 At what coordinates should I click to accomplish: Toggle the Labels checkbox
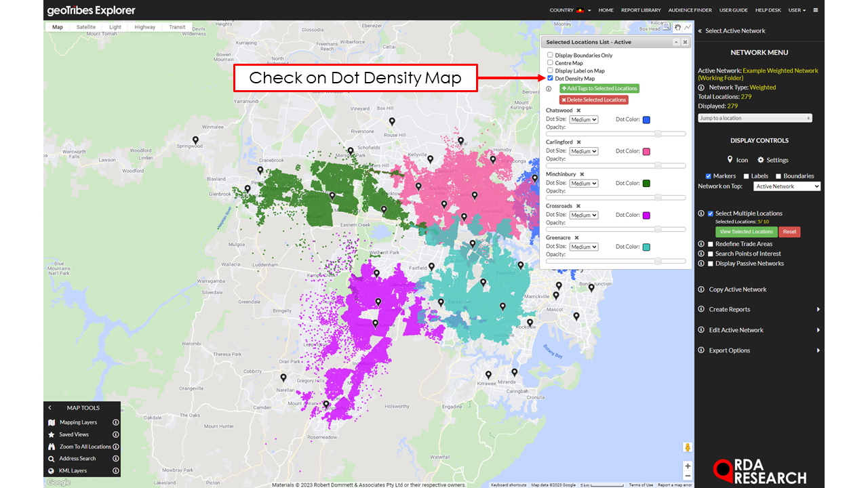[747, 176]
